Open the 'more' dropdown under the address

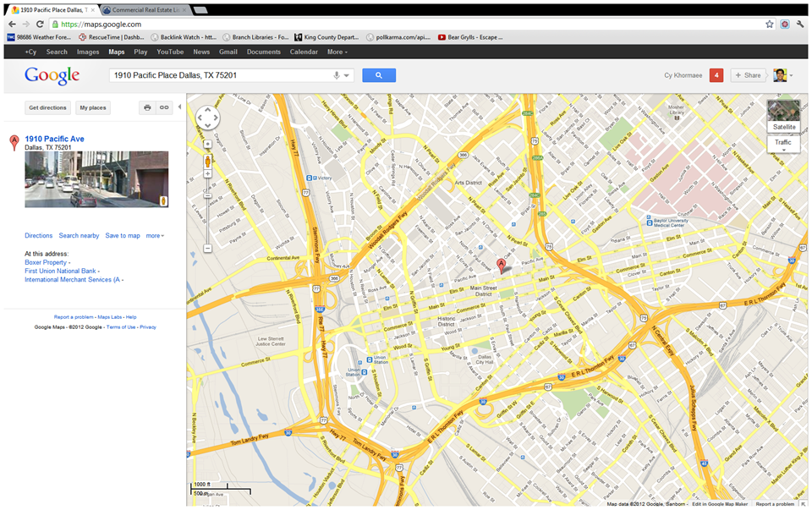click(x=155, y=236)
